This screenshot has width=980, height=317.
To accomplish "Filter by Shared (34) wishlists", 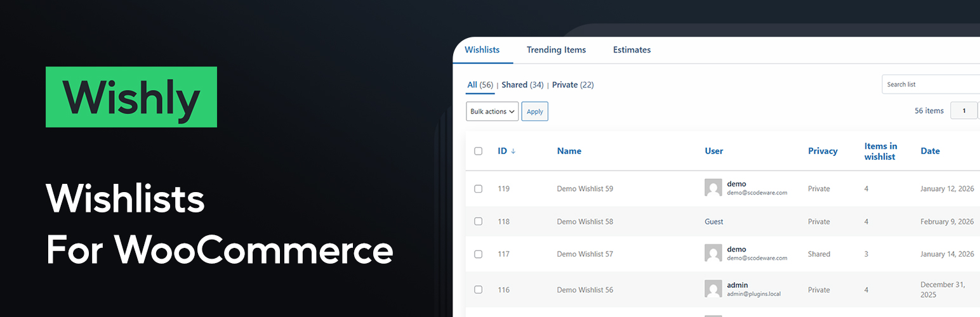I will coord(522,85).
